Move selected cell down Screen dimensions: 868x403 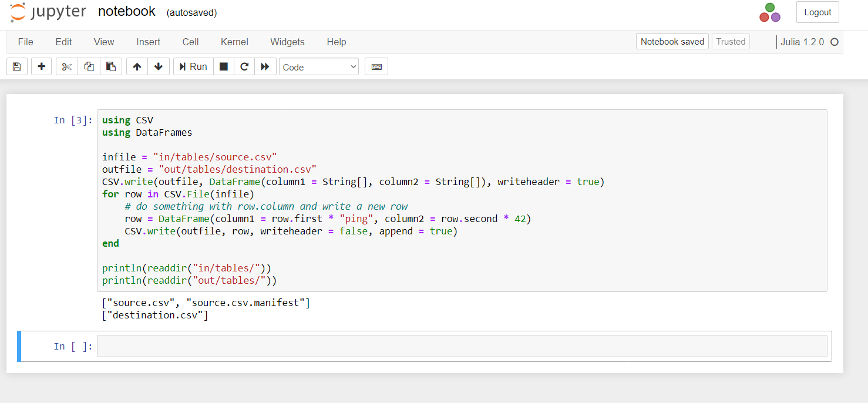click(159, 66)
